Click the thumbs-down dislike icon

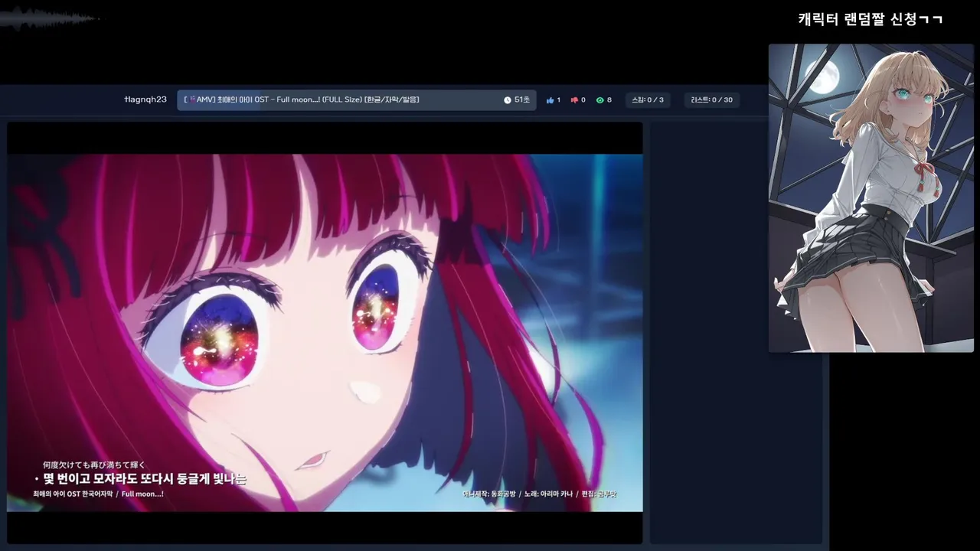pyautogui.click(x=574, y=100)
